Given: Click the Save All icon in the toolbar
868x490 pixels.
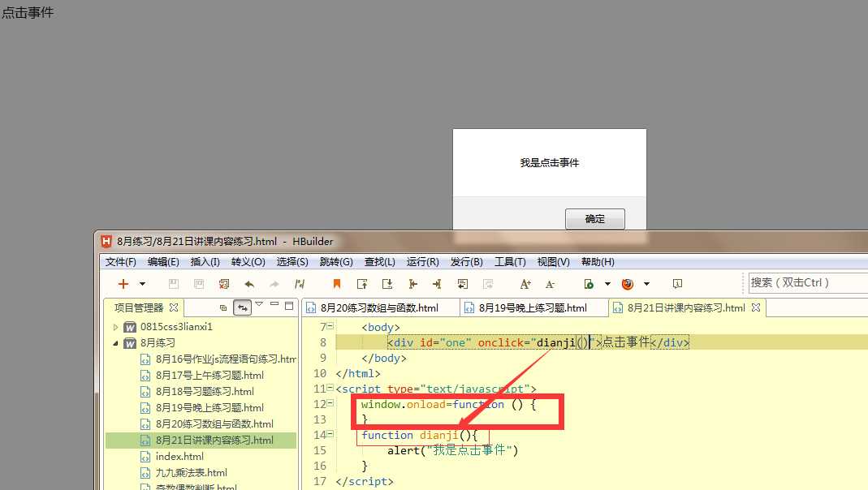Looking at the screenshot, I should point(199,284).
